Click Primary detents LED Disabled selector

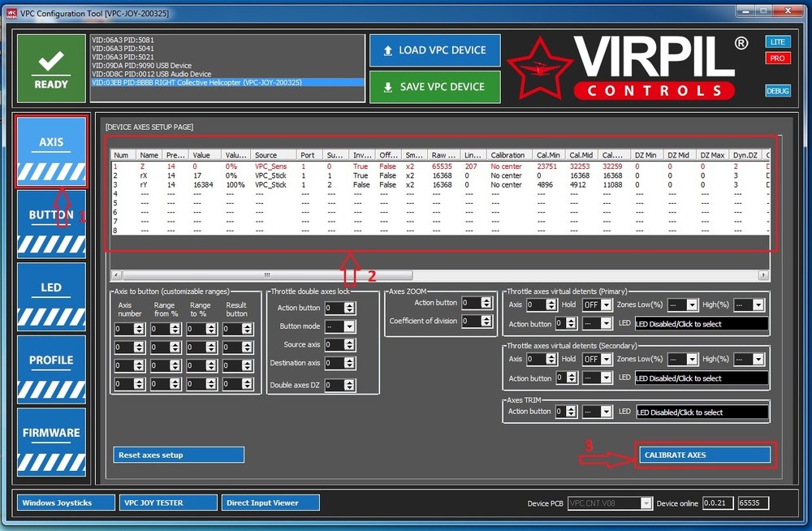[x=702, y=324]
